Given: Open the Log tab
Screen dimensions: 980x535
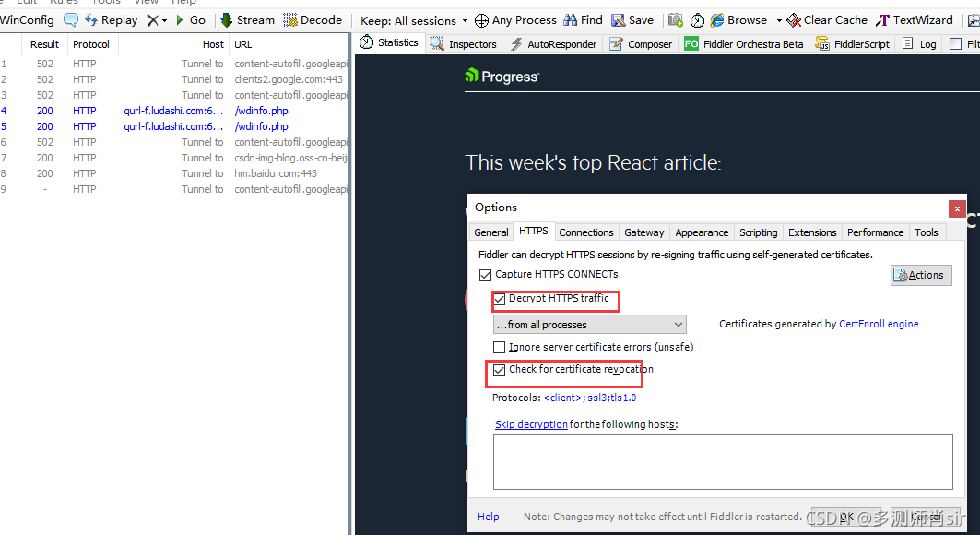Looking at the screenshot, I should pyautogui.click(x=919, y=43).
